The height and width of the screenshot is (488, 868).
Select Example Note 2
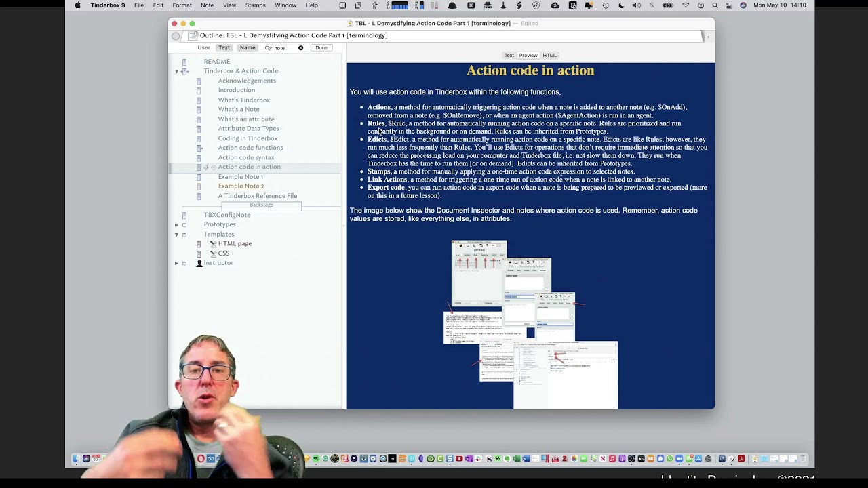tap(241, 186)
